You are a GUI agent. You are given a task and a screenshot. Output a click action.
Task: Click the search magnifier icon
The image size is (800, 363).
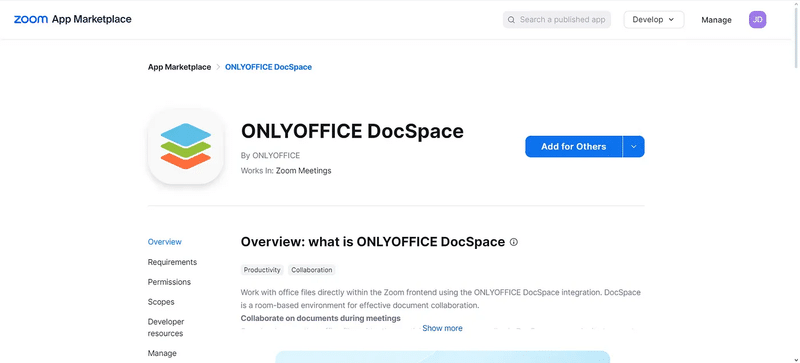[511, 20]
